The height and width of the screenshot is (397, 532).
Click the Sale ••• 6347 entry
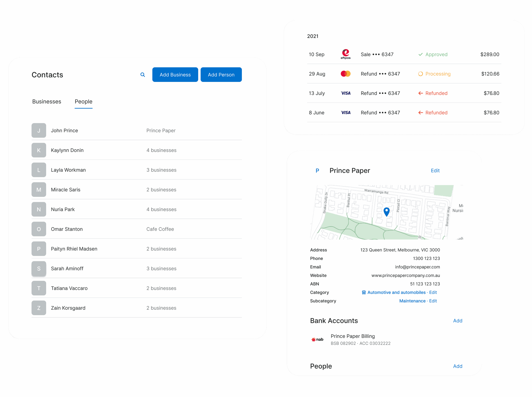[377, 55]
